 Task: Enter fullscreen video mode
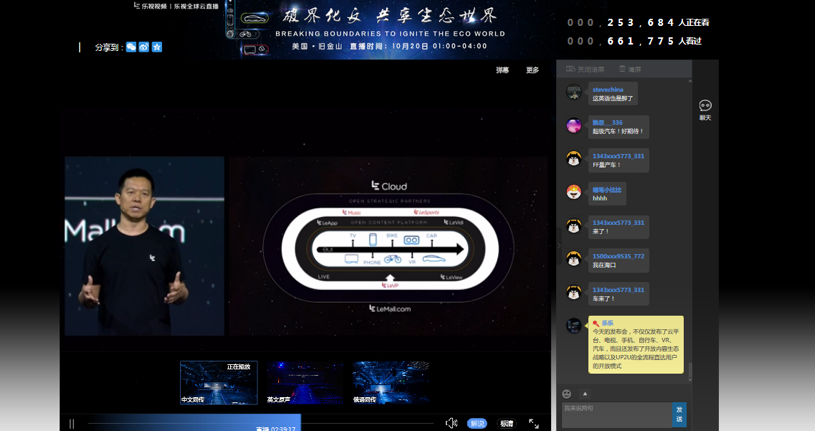[x=534, y=424]
